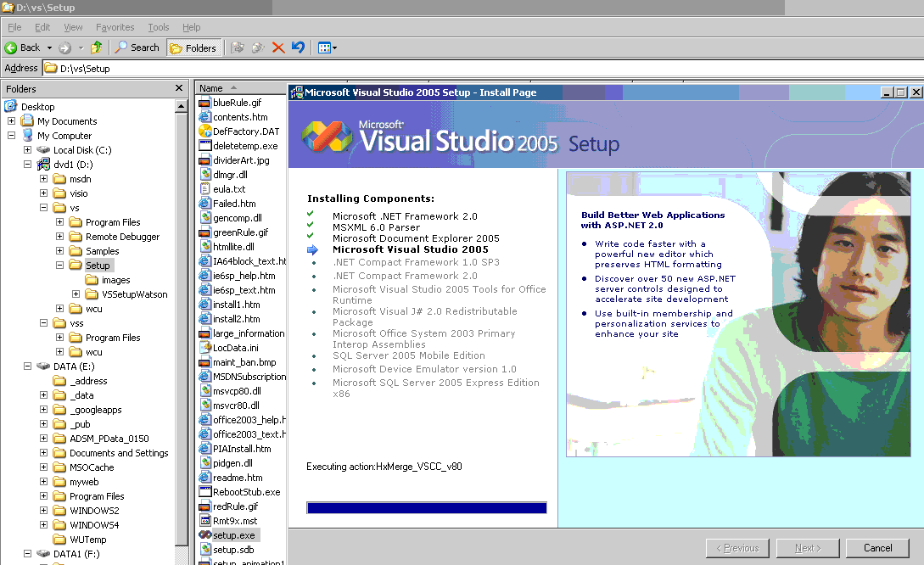Click the red X Delete toolbar icon
The height and width of the screenshot is (565, 924).
(278, 48)
